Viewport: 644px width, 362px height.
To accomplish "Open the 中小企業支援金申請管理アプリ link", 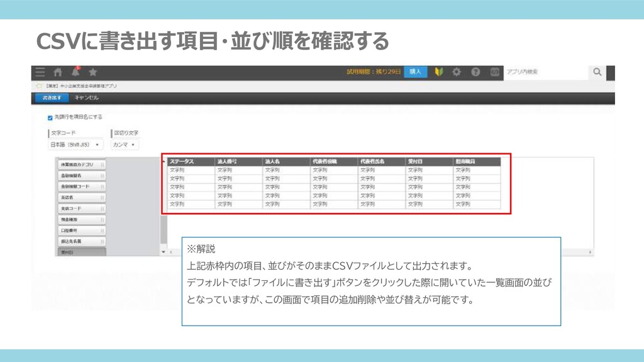I will pyautogui.click(x=81, y=86).
